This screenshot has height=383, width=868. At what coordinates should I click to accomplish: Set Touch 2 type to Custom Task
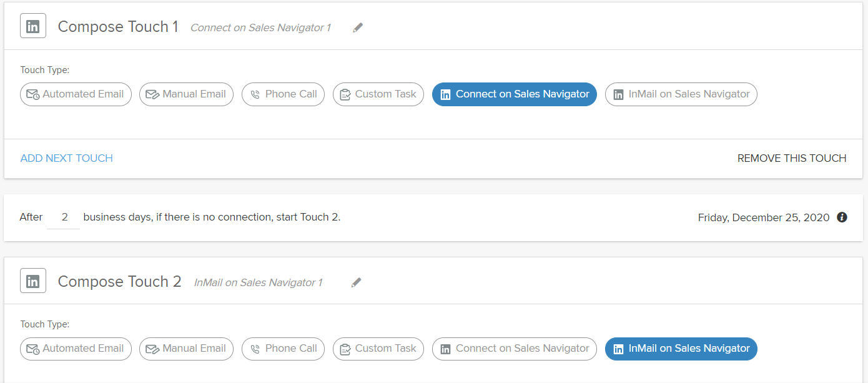click(x=378, y=349)
